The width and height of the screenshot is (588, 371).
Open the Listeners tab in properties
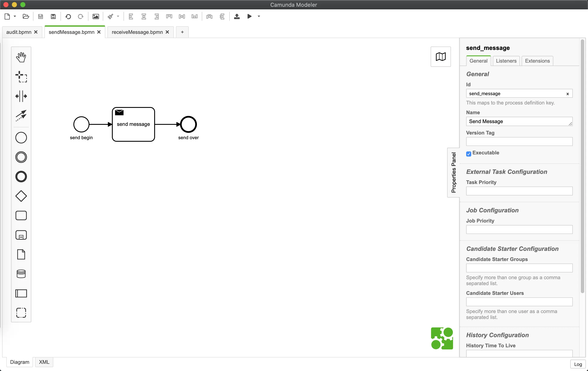pyautogui.click(x=506, y=60)
